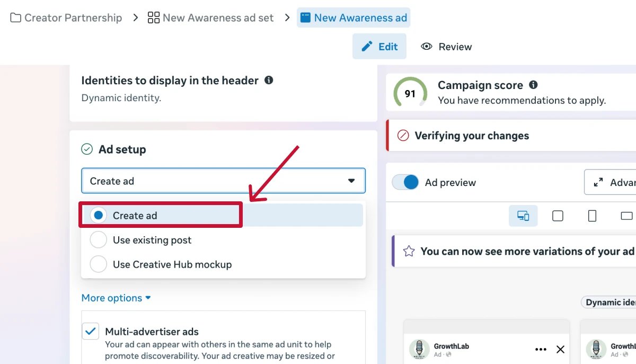636x364 pixels.
Task: Click the star icon in variations banner
Action: tap(409, 251)
